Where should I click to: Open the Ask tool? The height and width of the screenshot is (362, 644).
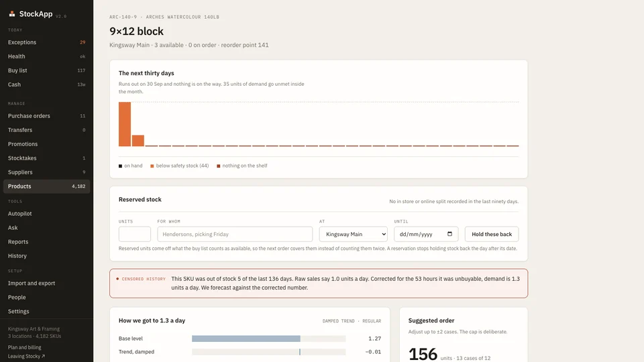pyautogui.click(x=46, y=227)
